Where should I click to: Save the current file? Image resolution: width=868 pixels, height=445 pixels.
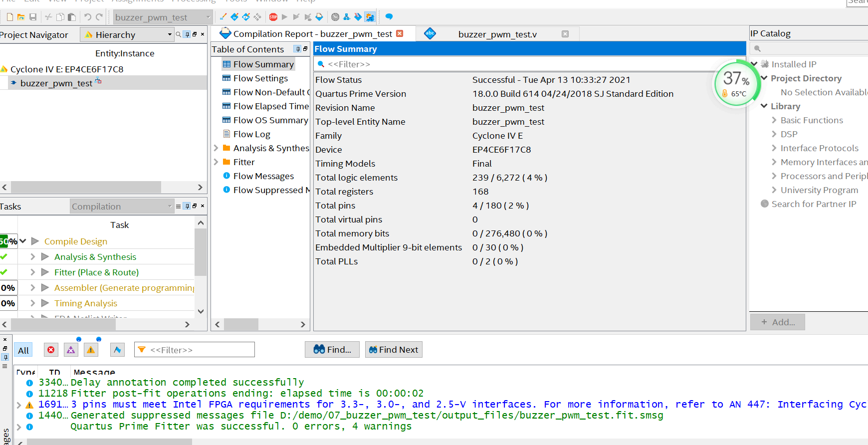(x=33, y=17)
